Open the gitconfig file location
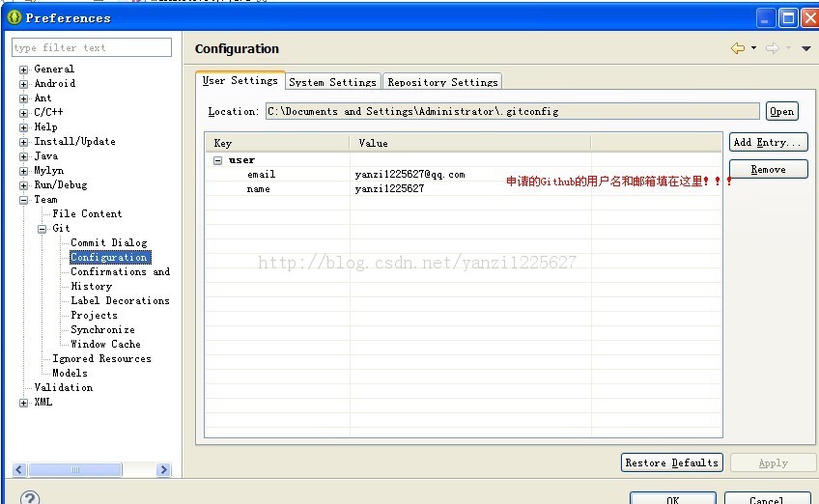Screen dimensions: 819x504 click(782, 111)
